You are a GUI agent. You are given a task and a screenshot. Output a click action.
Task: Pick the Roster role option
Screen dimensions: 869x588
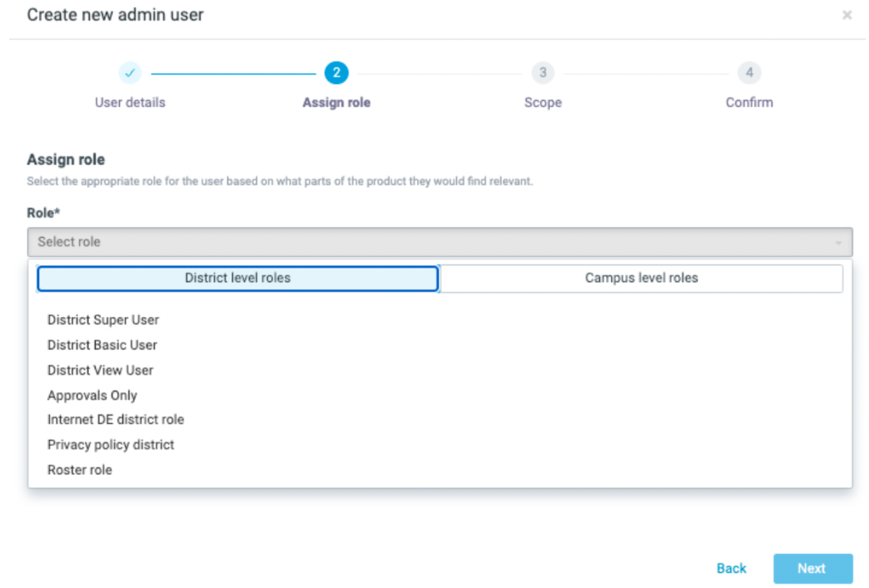point(79,470)
